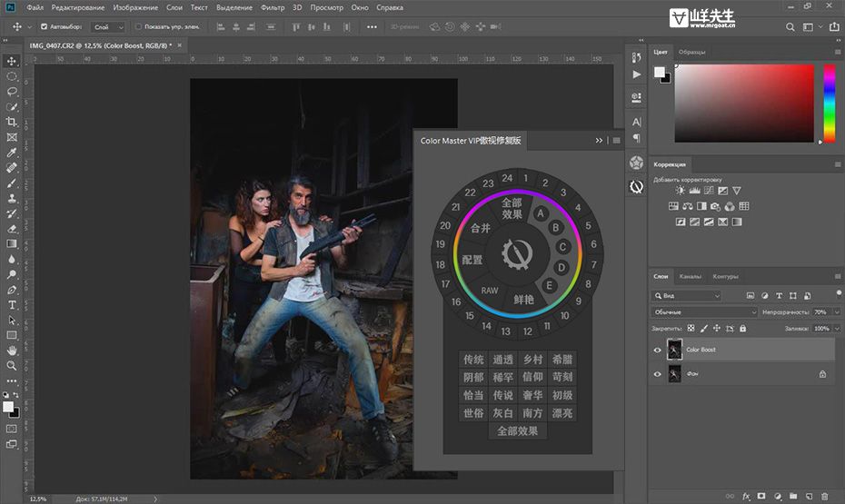
Task: Select the Eraser tool
Action: tap(11, 228)
